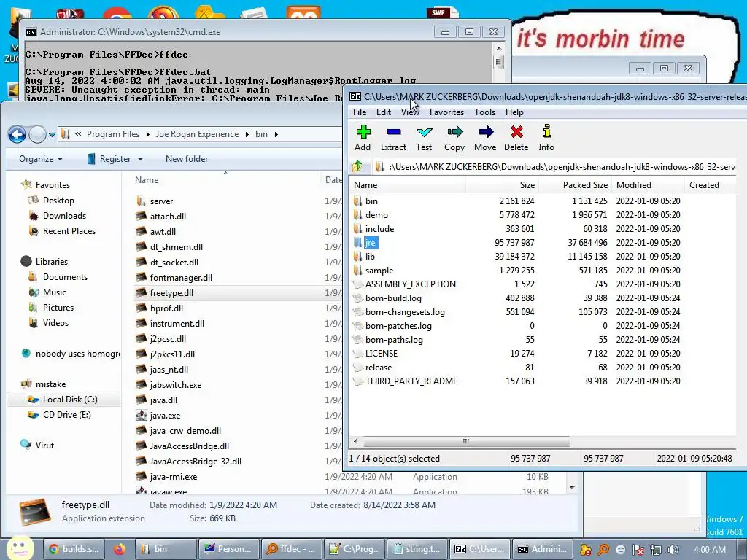Sort 7-Zip list by Size column
Screen dimensions: 747x560
pyautogui.click(x=502, y=184)
